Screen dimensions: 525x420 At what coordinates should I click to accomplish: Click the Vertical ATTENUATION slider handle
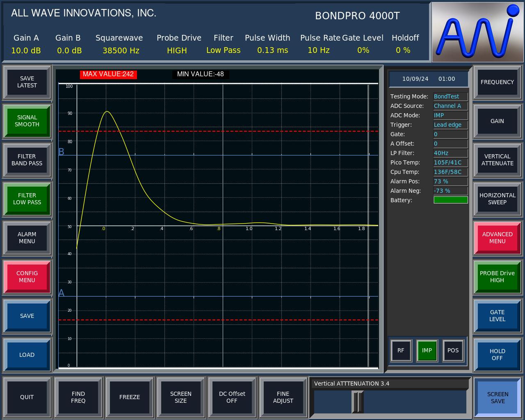click(358, 402)
